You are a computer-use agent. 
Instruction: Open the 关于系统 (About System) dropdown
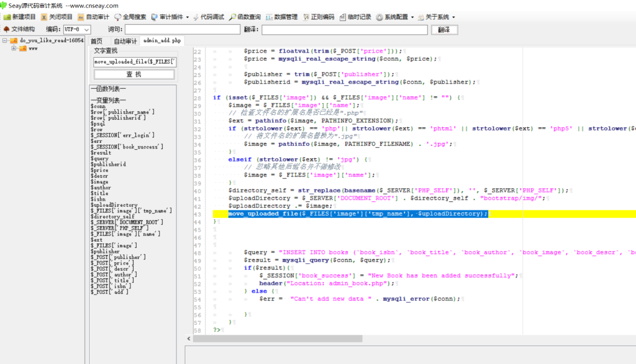pyautogui.click(x=437, y=17)
